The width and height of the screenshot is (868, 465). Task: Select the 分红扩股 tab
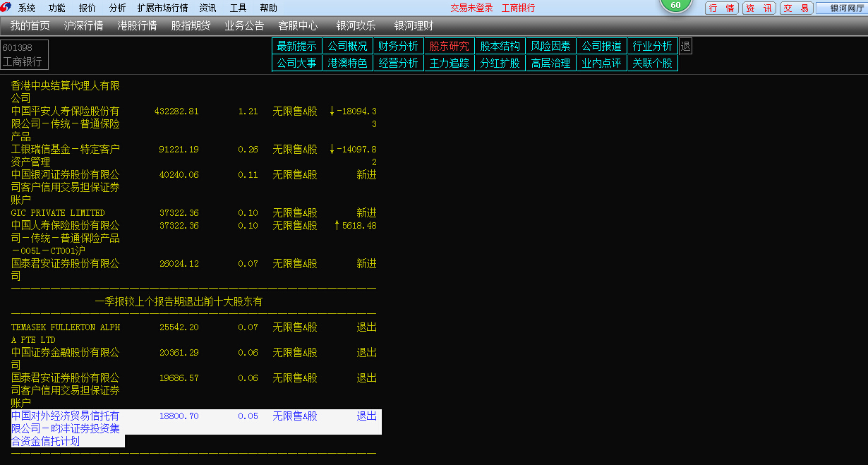pos(500,63)
